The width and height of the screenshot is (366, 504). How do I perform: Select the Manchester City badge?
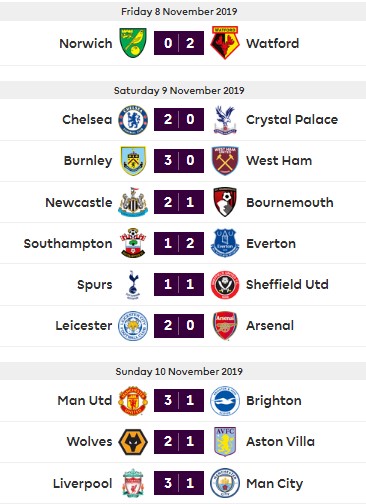(225, 483)
